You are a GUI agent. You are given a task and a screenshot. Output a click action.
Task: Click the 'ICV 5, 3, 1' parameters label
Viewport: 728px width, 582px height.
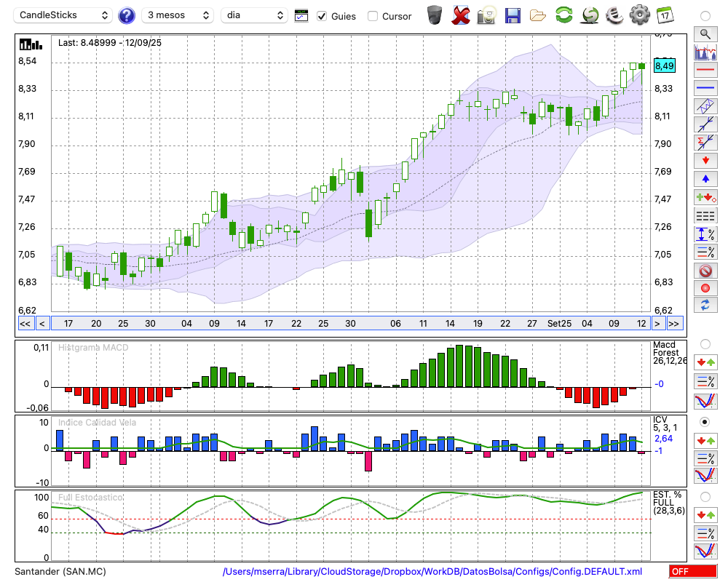pos(665,423)
